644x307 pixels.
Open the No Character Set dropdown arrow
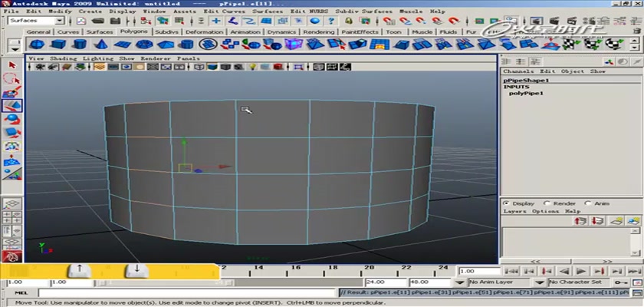tap(540, 282)
